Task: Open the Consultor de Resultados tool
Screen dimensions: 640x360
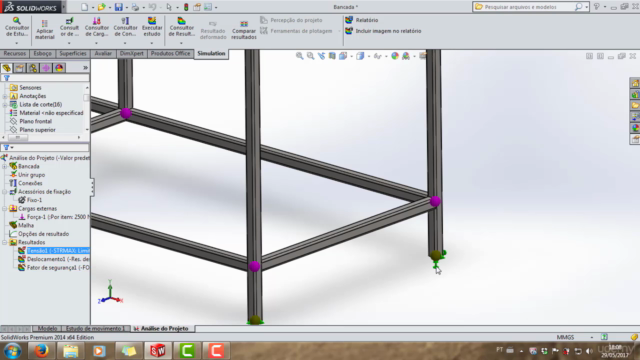Action: click(182, 27)
